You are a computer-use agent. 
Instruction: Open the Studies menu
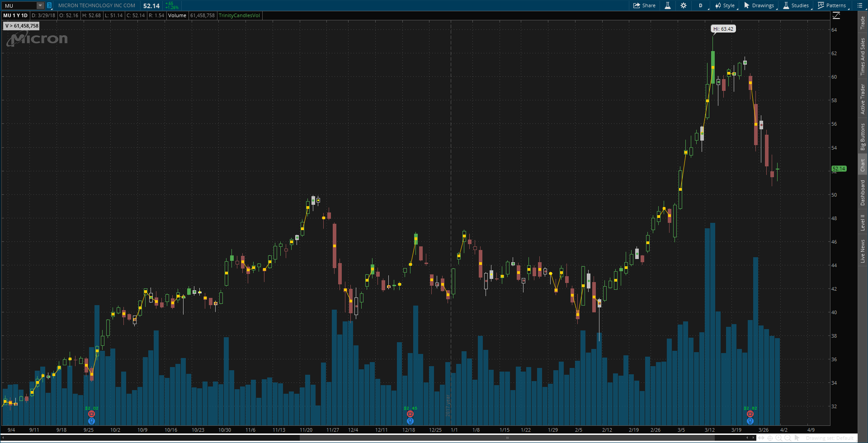coord(796,5)
